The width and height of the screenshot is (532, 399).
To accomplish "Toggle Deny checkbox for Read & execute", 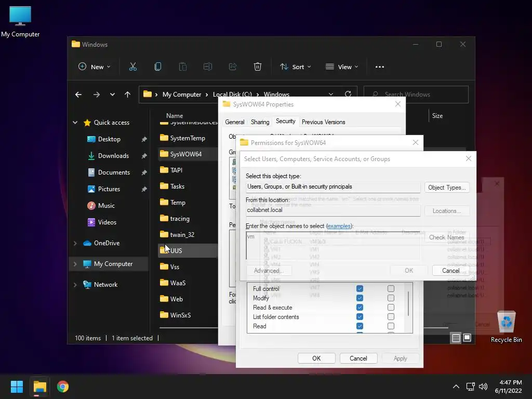I will (x=391, y=307).
